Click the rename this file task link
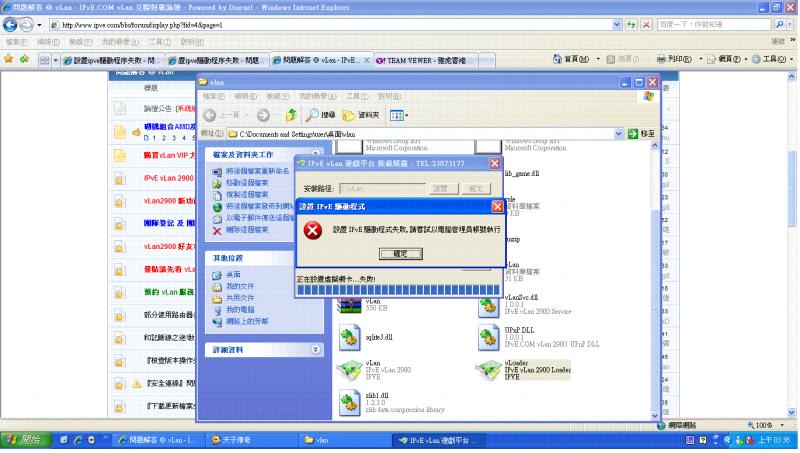800x453 pixels. (258, 171)
